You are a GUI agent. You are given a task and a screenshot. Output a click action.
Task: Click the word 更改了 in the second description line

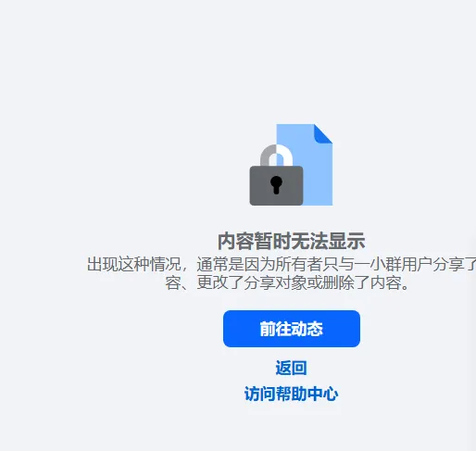220,282
